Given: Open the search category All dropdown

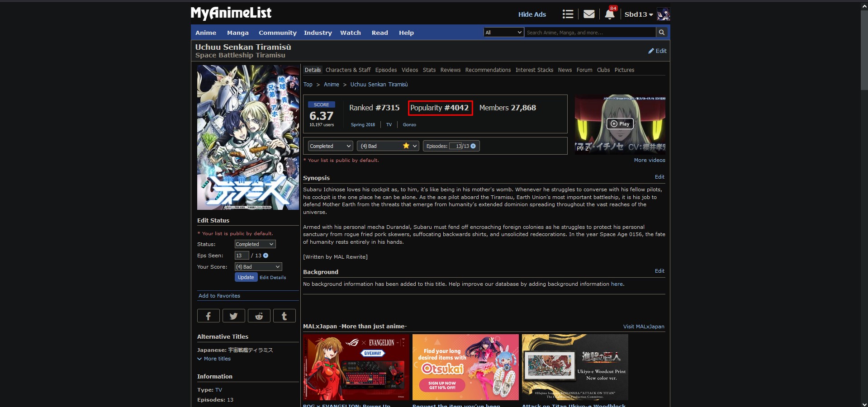Looking at the screenshot, I should (x=503, y=33).
